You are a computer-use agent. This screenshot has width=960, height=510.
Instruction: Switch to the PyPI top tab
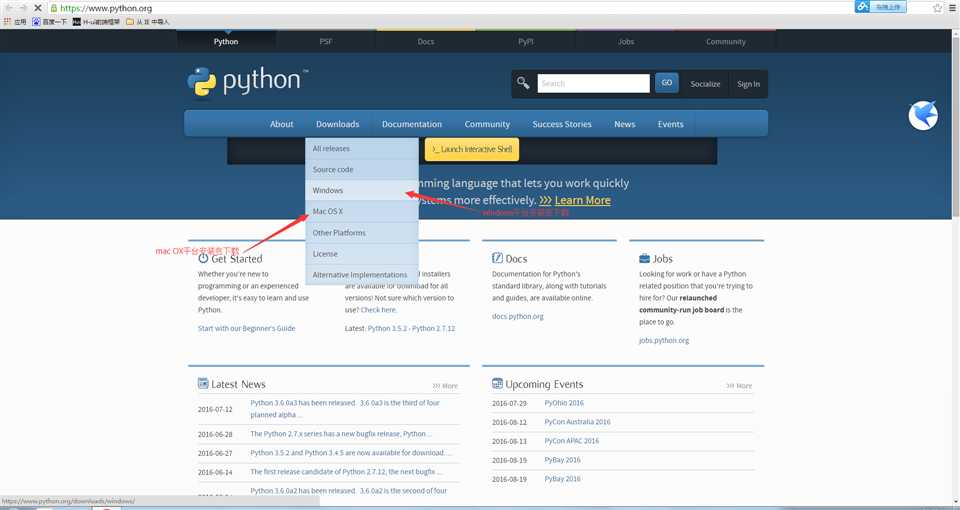tap(525, 41)
